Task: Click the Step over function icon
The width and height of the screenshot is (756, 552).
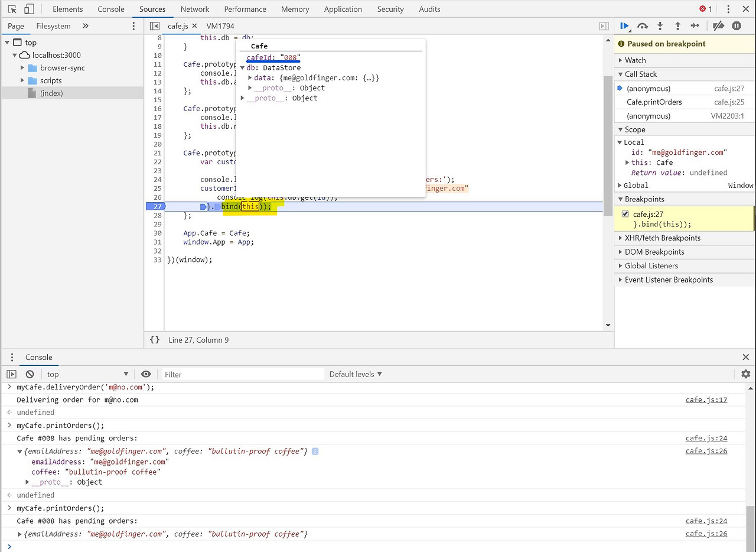Action: click(x=643, y=26)
